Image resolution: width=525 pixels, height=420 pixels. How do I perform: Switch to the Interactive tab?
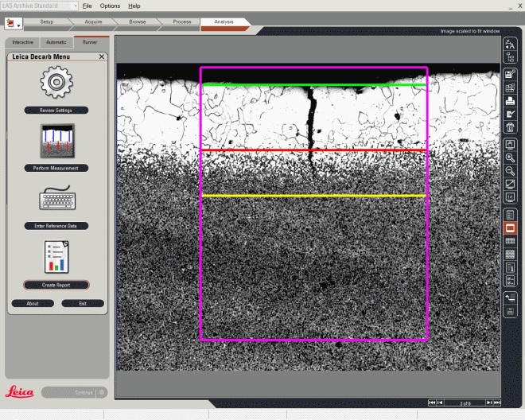pos(22,41)
